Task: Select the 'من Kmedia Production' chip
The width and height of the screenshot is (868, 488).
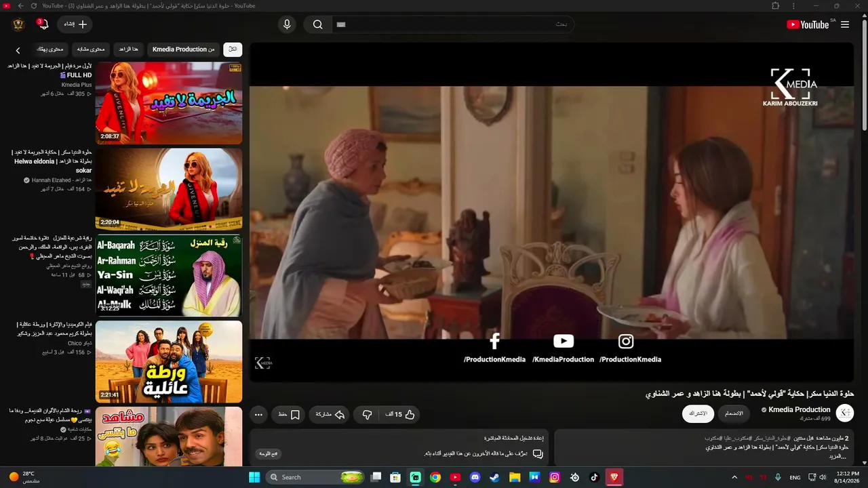Action: coord(183,49)
